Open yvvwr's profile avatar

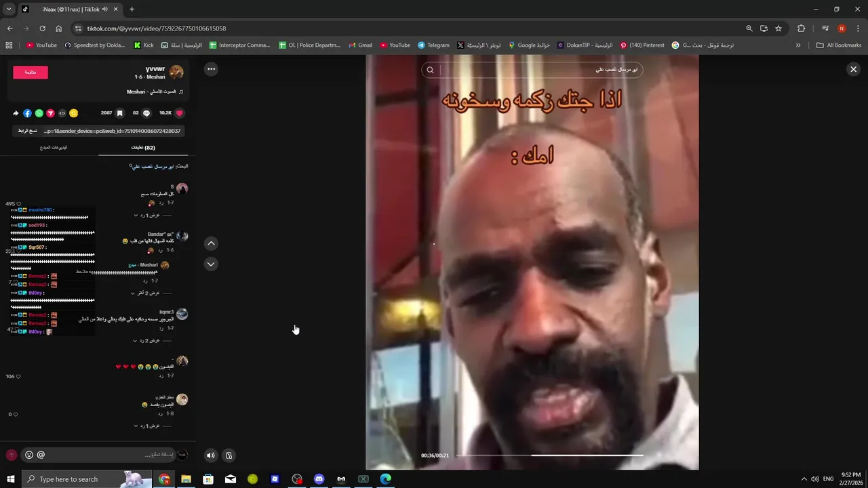(176, 73)
